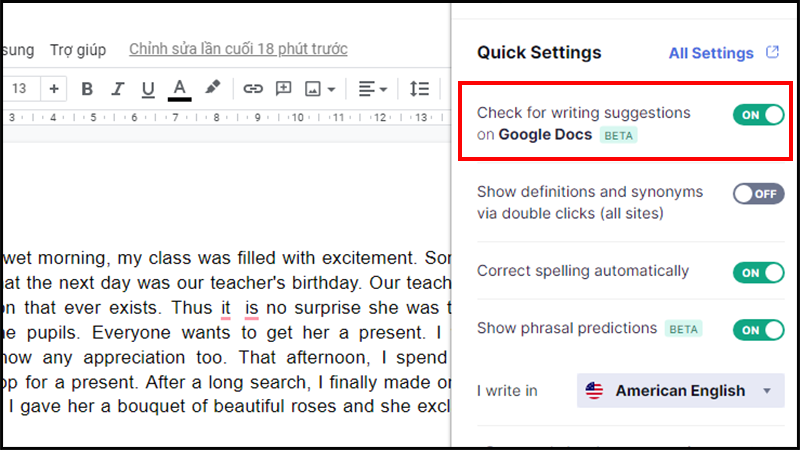This screenshot has width=800, height=450.
Task: Enable definitions and synonyms toggle
Action: (759, 194)
